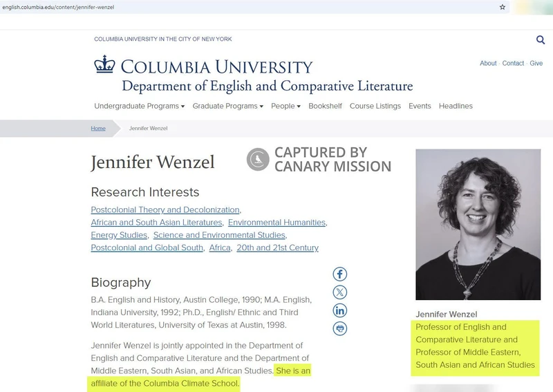
Task: Open the Africa research interest link
Action: (220, 248)
